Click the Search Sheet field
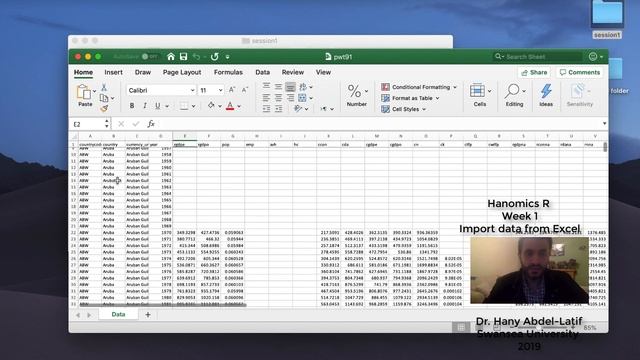 pyautogui.click(x=538, y=57)
